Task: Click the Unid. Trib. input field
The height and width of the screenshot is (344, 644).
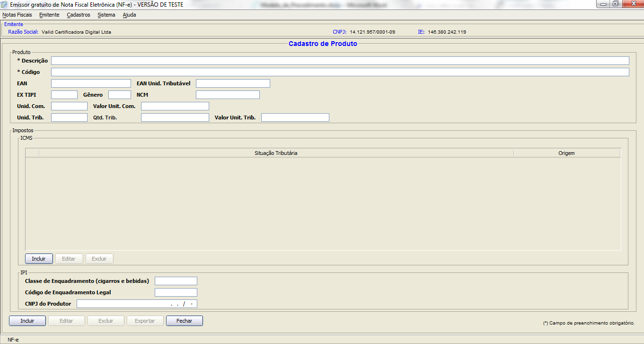Action: point(69,118)
